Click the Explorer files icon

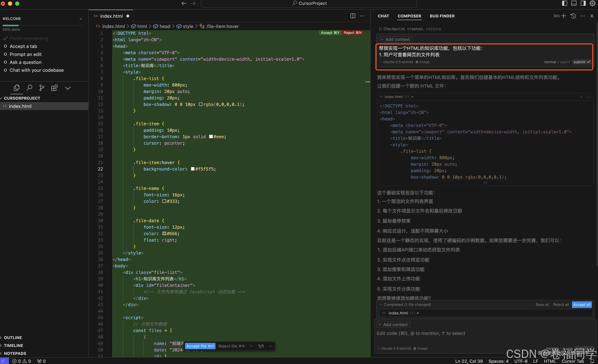(17, 88)
